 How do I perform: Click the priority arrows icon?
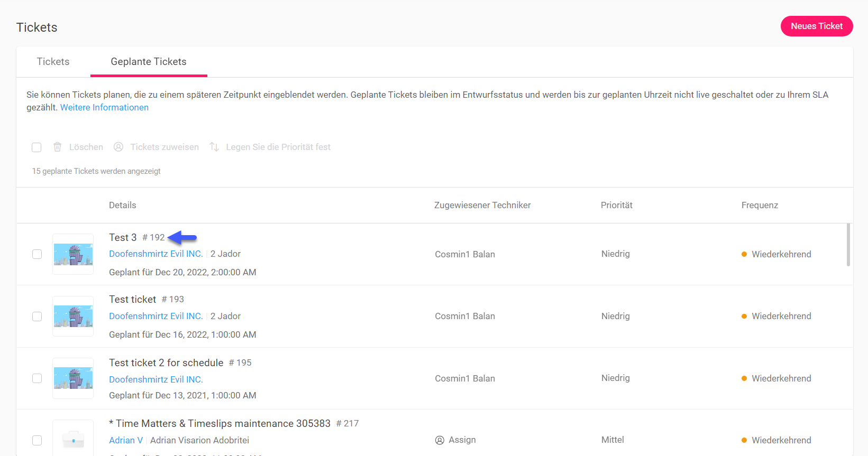pyautogui.click(x=214, y=147)
